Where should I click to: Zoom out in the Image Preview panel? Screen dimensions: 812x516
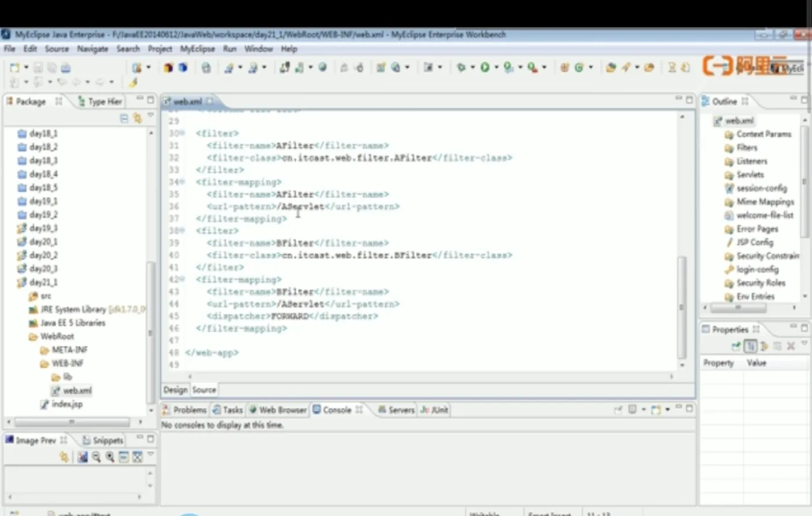click(x=96, y=457)
